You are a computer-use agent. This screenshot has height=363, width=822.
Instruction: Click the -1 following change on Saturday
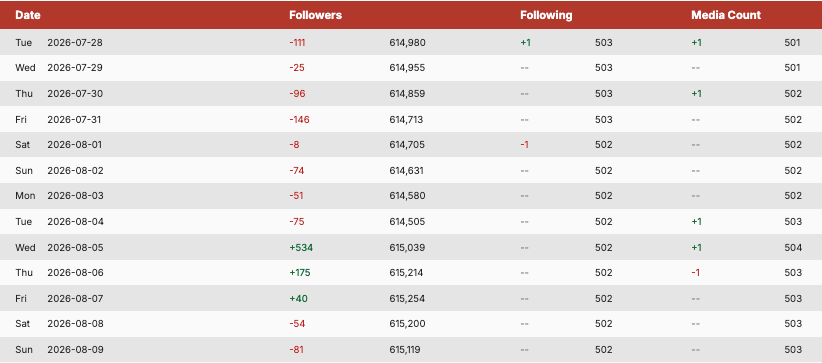pyautogui.click(x=524, y=145)
